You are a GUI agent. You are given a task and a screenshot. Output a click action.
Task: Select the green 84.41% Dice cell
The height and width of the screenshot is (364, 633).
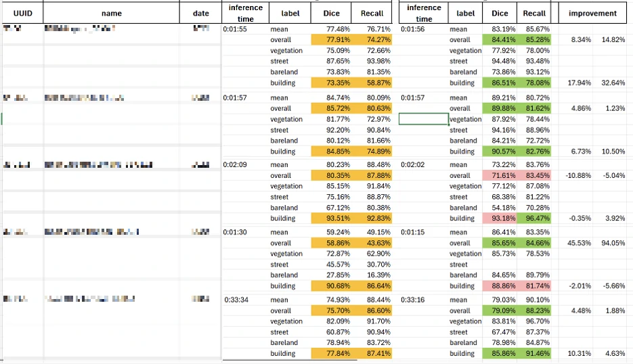click(x=500, y=39)
